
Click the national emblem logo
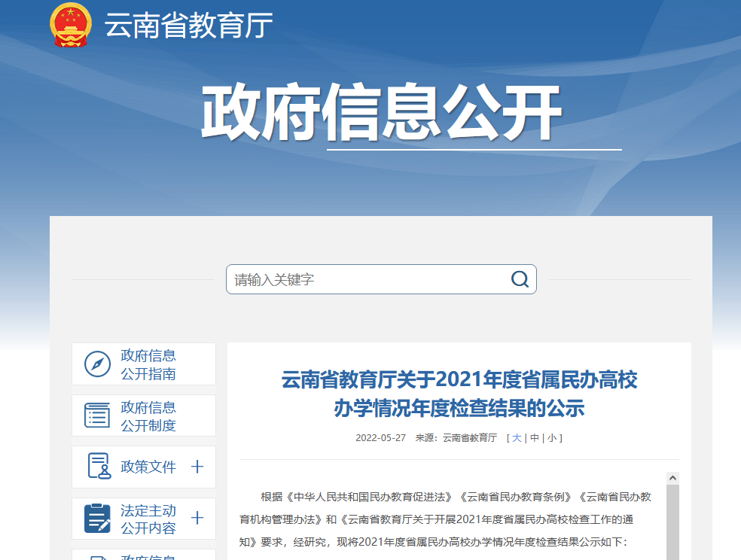coord(70,24)
